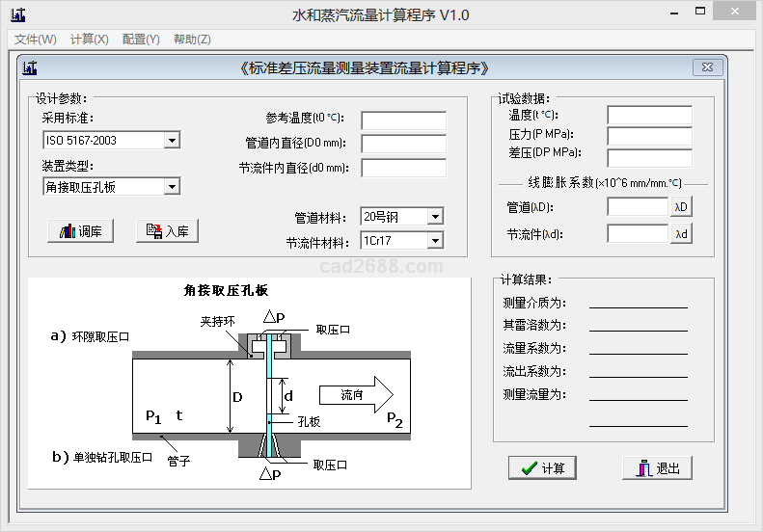Open the 配置(Y) menu
The image size is (763, 532).
(x=141, y=40)
